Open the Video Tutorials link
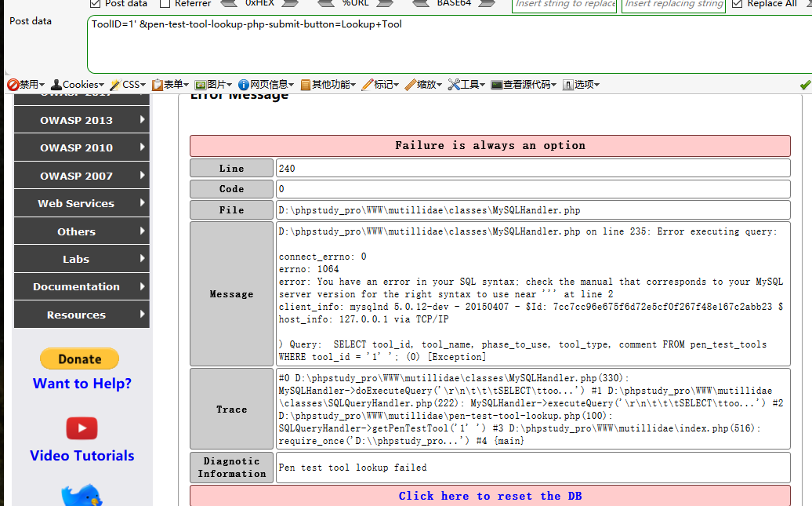Image resolution: width=812 pixels, height=506 pixels. tap(82, 455)
